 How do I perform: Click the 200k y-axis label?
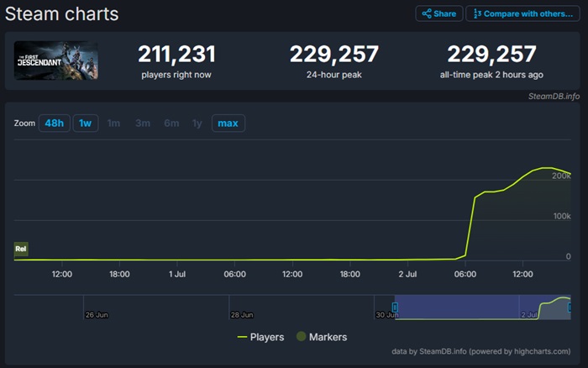pyautogui.click(x=561, y=176)
